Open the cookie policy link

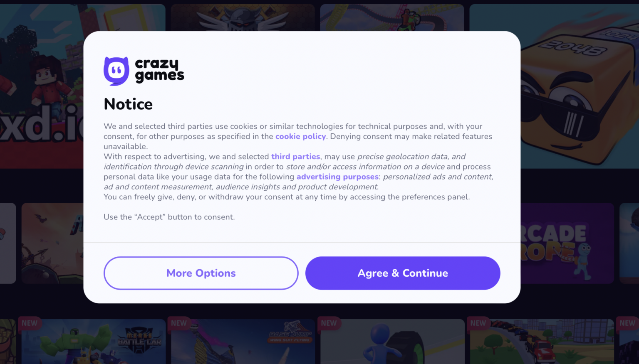point(300,136)
